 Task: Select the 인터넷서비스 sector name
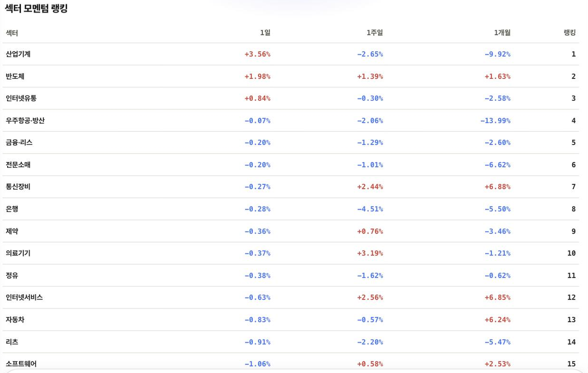point(24,297)
